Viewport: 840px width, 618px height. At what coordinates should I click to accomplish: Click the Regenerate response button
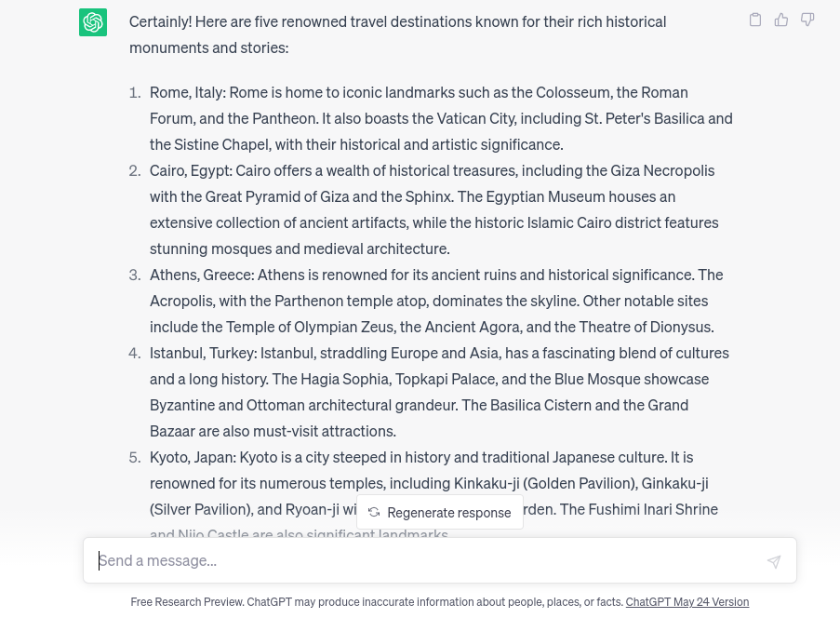(440, 513)
